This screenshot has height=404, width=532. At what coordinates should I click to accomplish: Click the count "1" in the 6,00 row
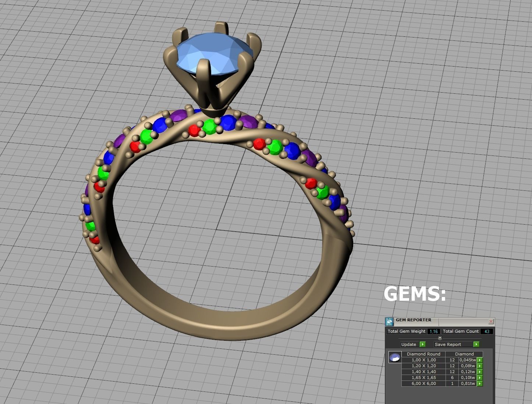point(452,383)
